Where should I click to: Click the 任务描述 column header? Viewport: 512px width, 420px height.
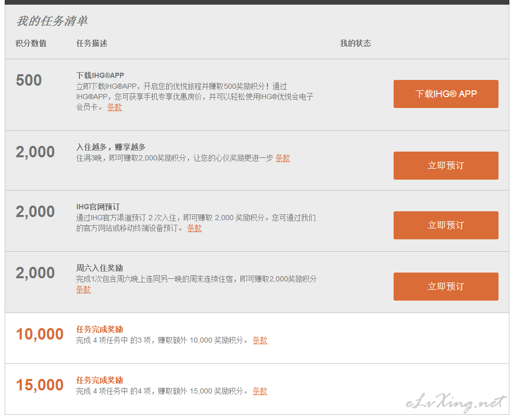click(x=92, y=43)
